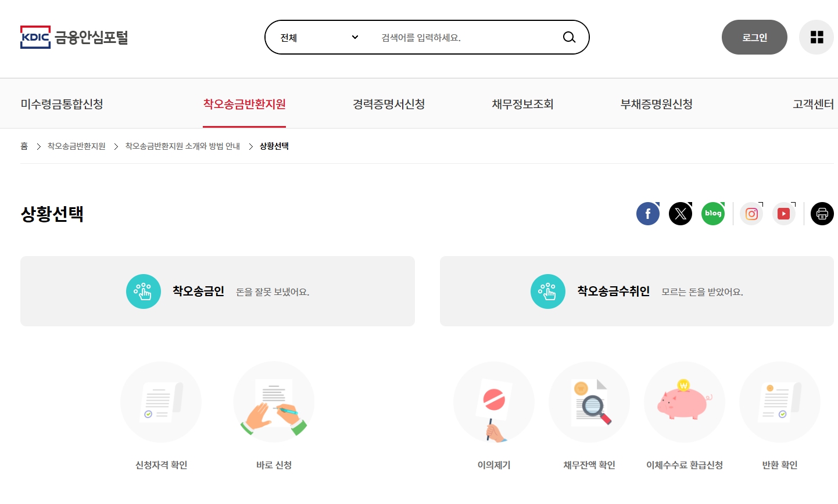Open the KDIC YouTube channel icon

tap(783, 213)
